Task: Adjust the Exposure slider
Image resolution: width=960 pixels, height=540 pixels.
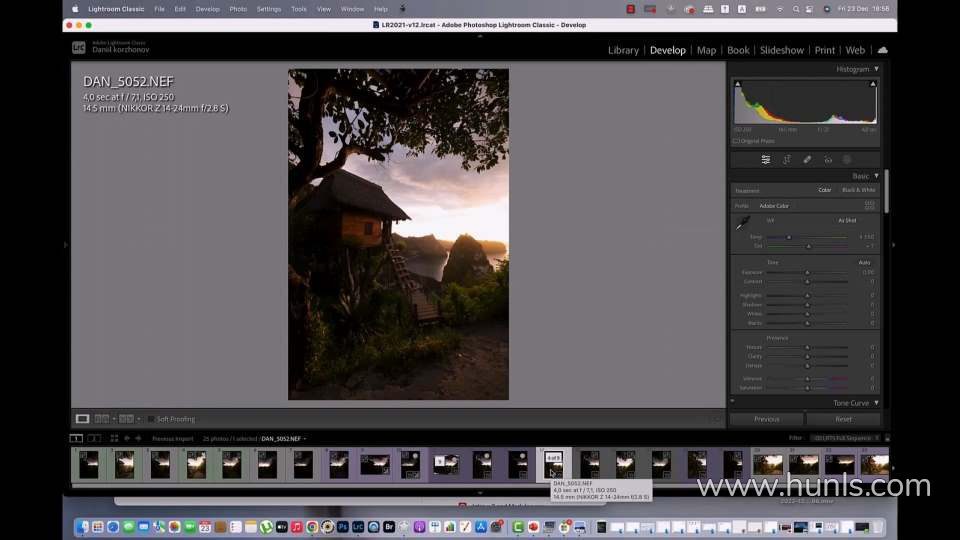Action: pos(807,272)
